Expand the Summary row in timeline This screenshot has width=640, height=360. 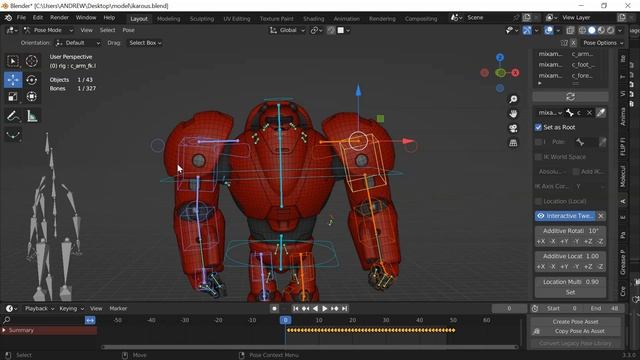point(4,330)
